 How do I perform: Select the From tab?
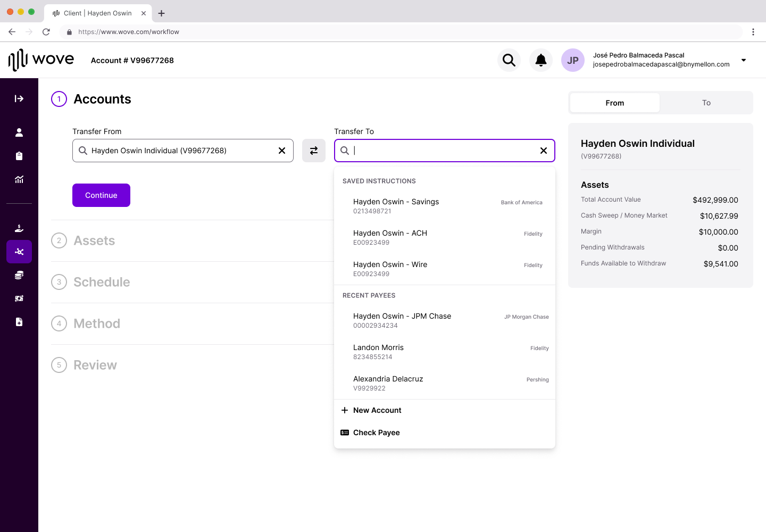pyautogui.click(x=614, y=103)
